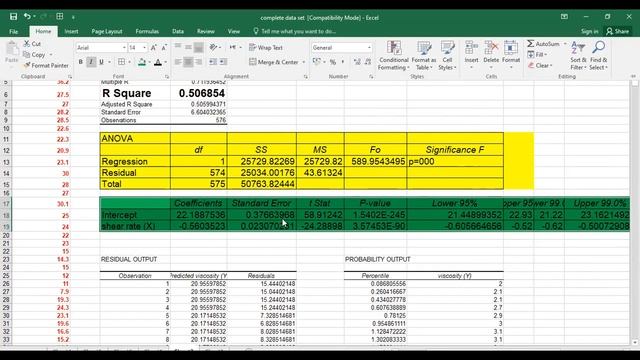Click Increase Decimal icon

tap(357, 62)
